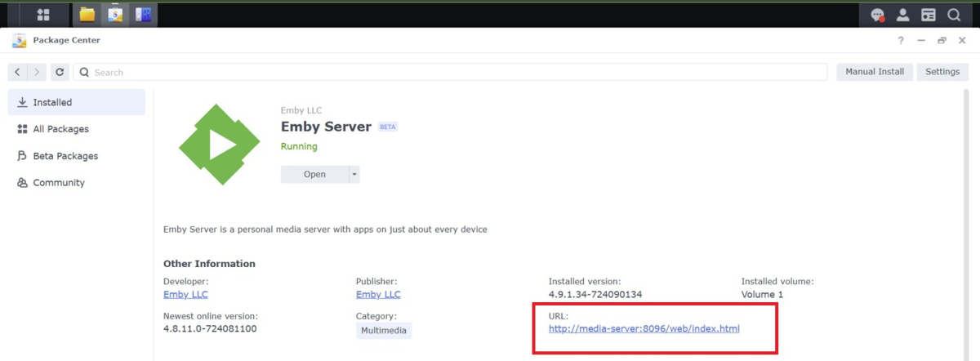Select the Installed sidebar item
Image resolution: width=980 pixels, height=361 pixels.
[x=77, y=102]
